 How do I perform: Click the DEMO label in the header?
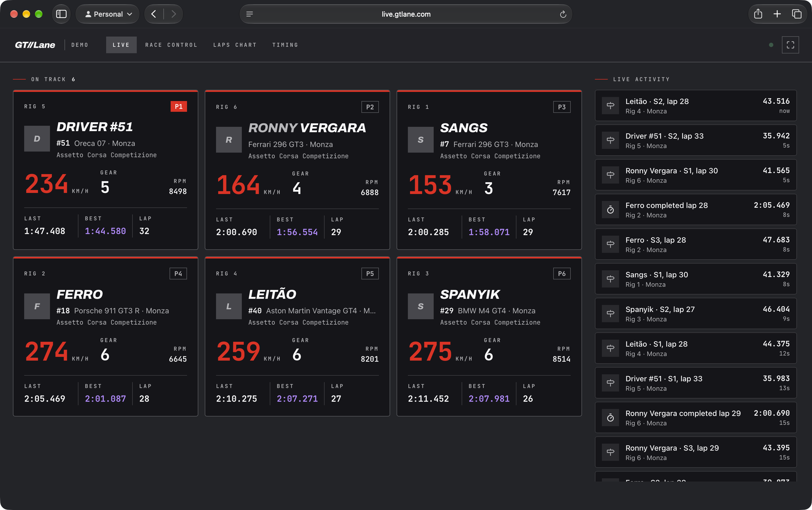point(80,45)
